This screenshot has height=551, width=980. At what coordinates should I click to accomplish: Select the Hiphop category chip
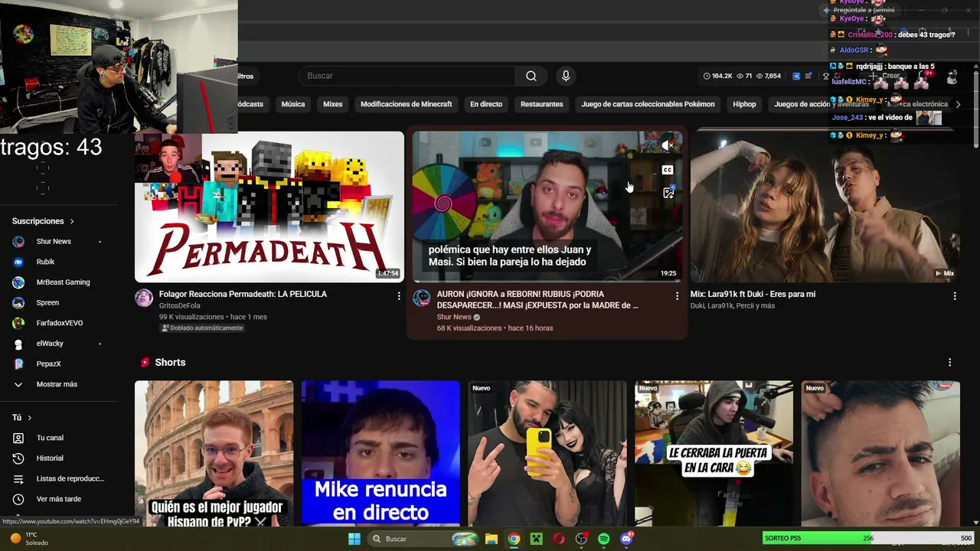[x=744, y=104]
